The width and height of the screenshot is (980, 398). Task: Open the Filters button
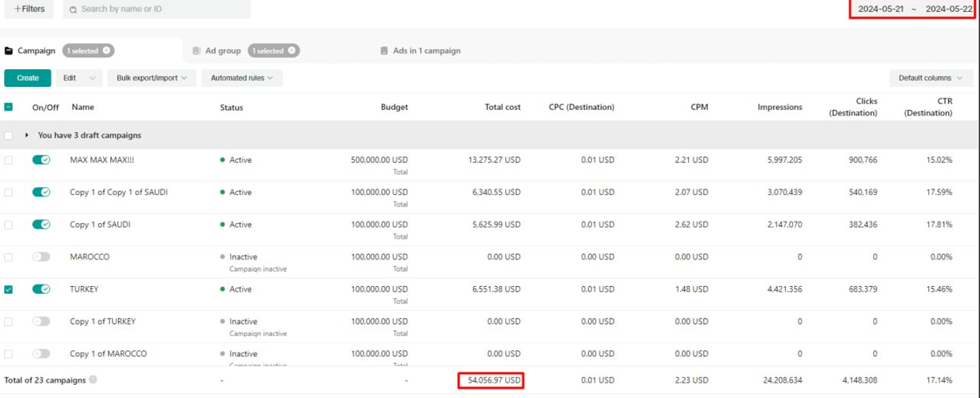(x=29, y=9)
